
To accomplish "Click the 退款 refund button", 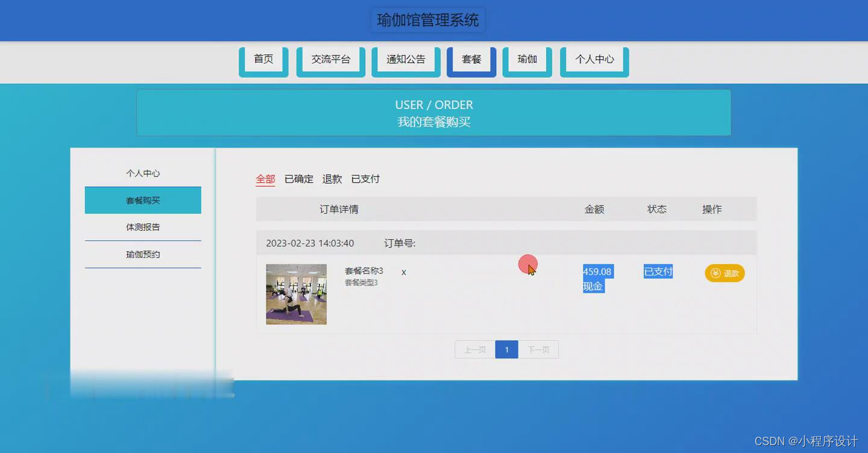I will point(725,273).
